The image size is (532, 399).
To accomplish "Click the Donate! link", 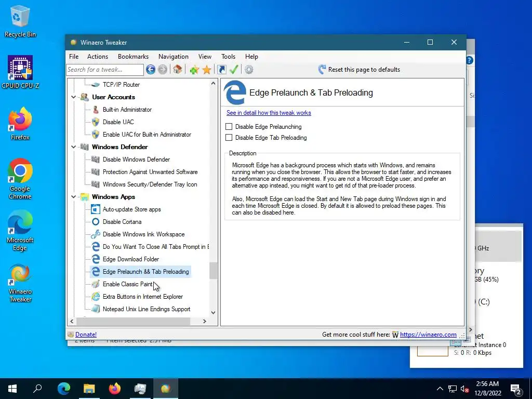I will [86, 335].
